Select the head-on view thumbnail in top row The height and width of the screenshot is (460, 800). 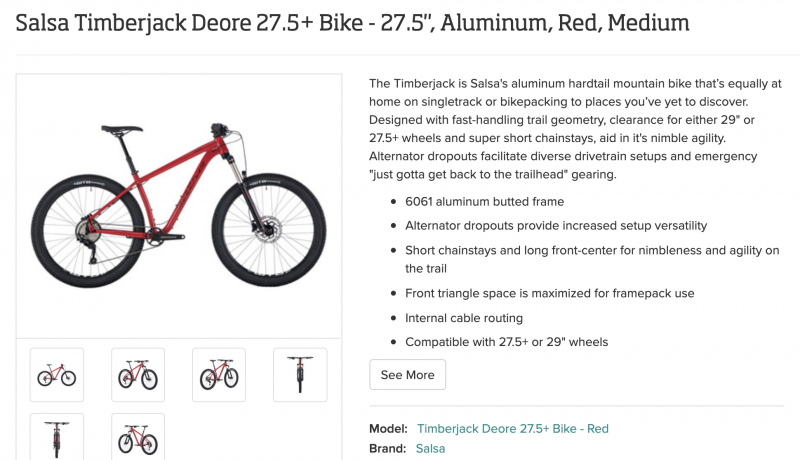[300, 375]
